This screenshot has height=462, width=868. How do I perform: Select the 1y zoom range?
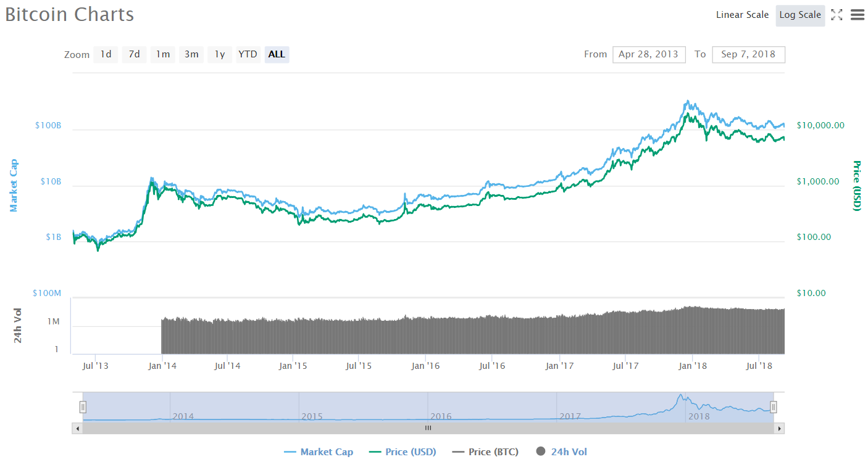[219, 54]
